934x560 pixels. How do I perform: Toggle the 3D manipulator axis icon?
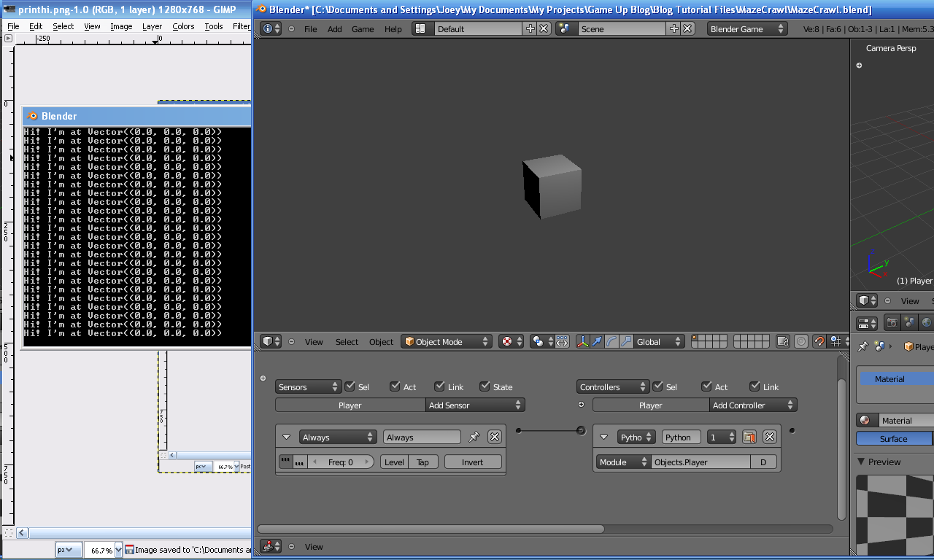point(582,342)
